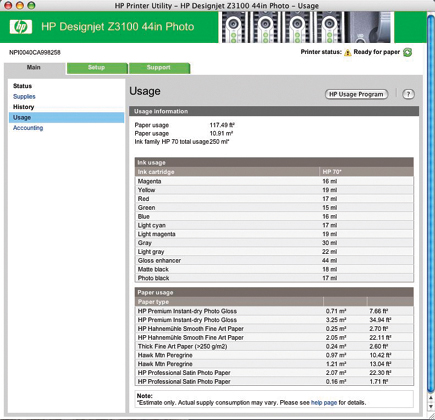Click the HP logo icon
Screen dimensions: 435x420
21,27
